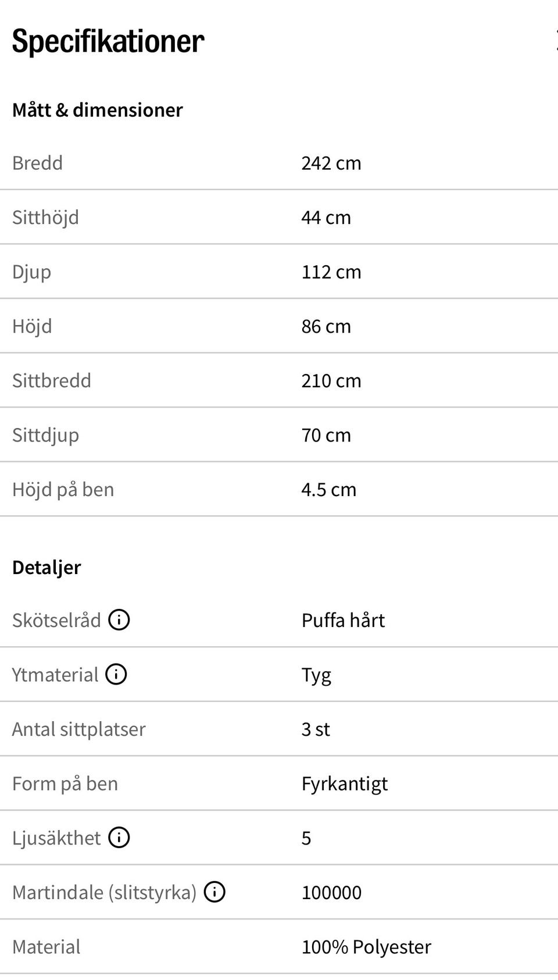Open info icon beside Ytmaterial

(116, 675)
